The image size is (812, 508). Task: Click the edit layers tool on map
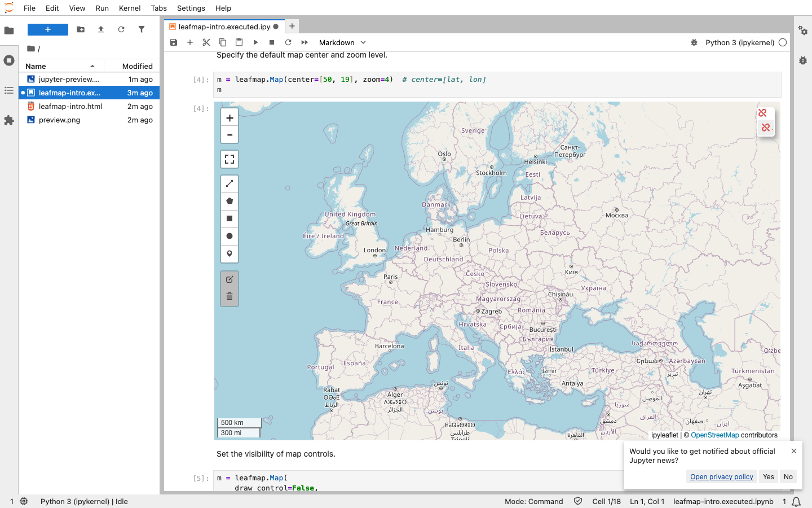230,279
